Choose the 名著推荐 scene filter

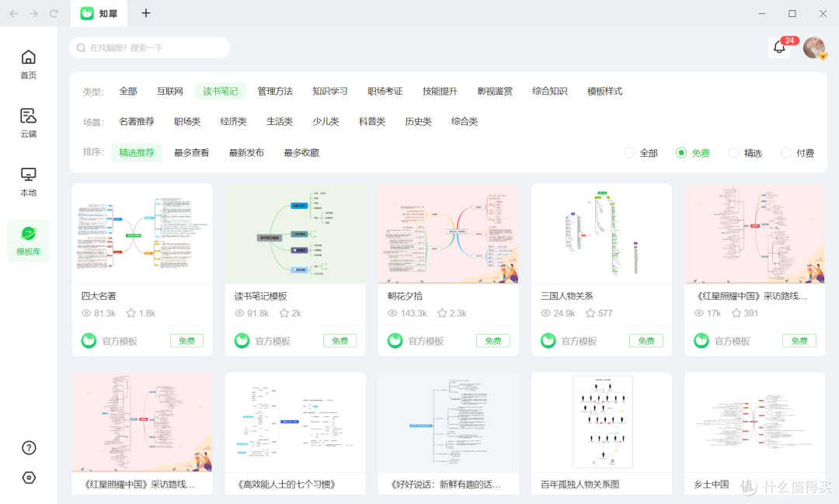point(137,122)
